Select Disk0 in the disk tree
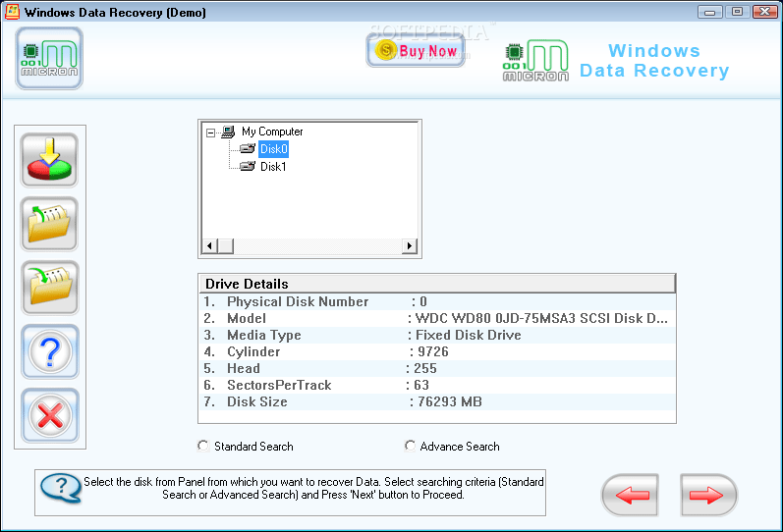Viewport: 783px width, 532px height. click(x=274, y=149)
